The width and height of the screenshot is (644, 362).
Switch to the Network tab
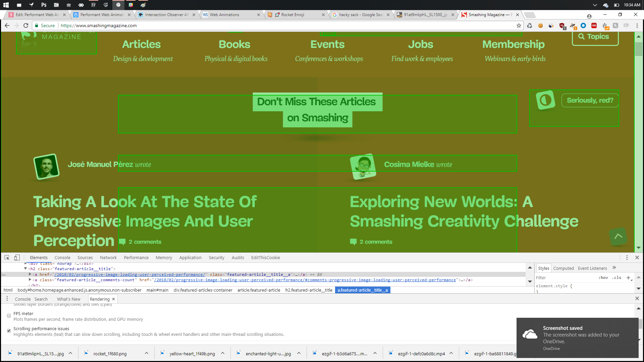[x=108, y=257]
